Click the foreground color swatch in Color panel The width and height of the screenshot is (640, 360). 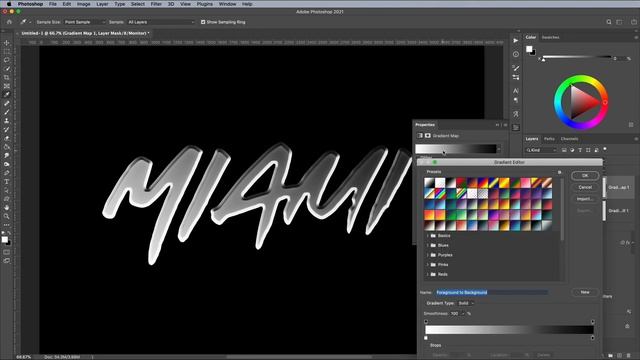pyautogui.click(x=529, y=49)
